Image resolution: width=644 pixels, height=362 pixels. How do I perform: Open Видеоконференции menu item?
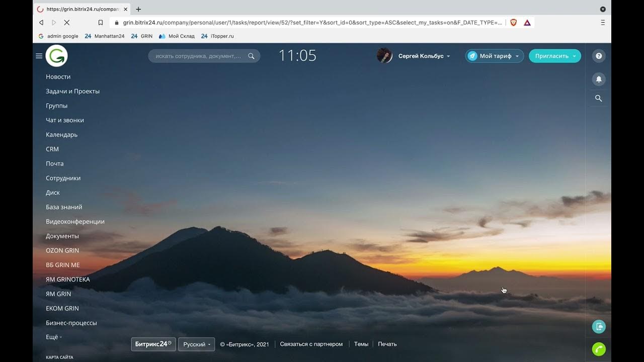pos(75,222)
